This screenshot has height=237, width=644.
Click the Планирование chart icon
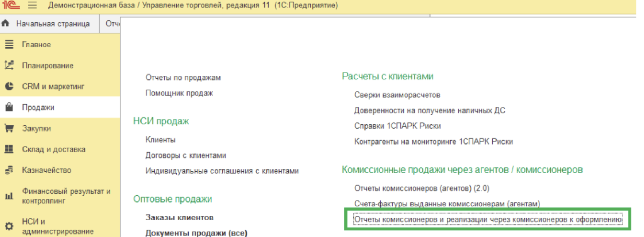tap(9, 65)
